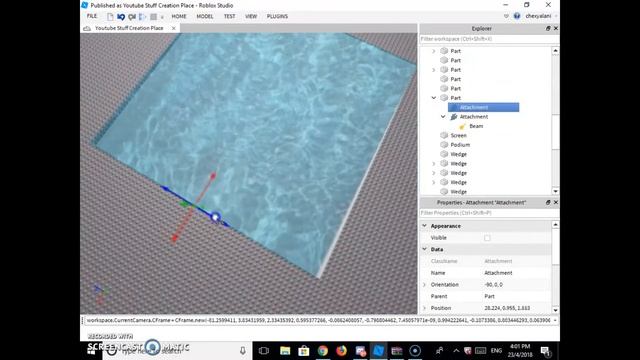Switch to Roblox Studio taskbar icon
640x360 pixels.
point(379,351)
